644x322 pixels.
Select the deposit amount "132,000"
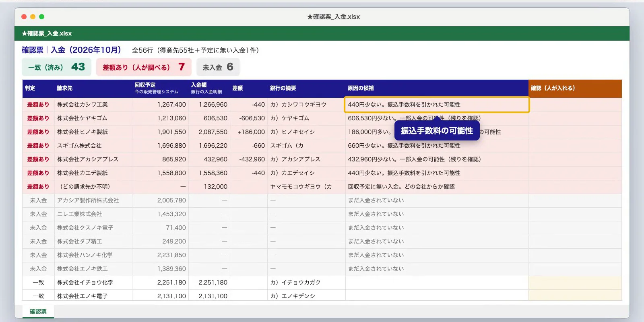coord(215,187)
